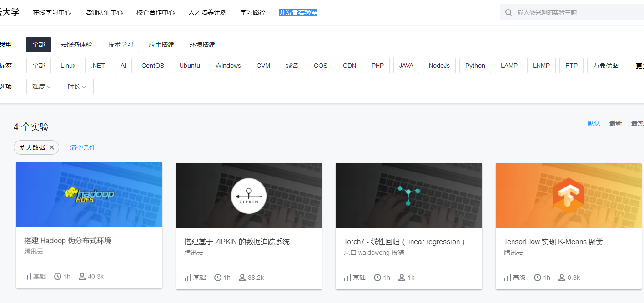The image size is (644, 303).
Task: Filter by the NodeJs tag
Action: pos(439,66)
